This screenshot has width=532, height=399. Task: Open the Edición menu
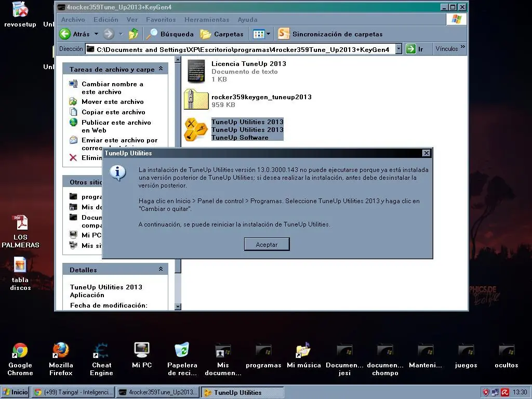click(106, 20)
